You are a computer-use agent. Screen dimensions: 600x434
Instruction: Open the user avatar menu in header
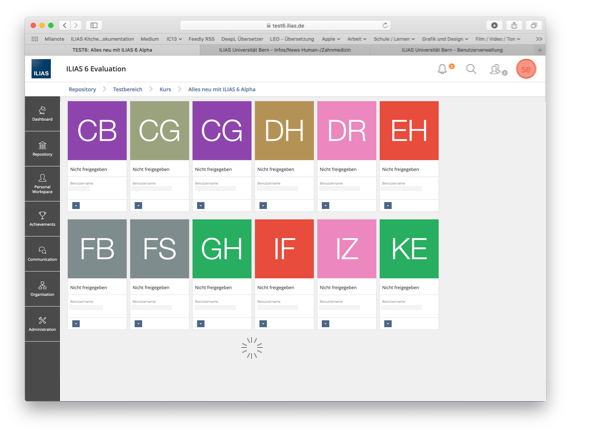click(526, 69)
